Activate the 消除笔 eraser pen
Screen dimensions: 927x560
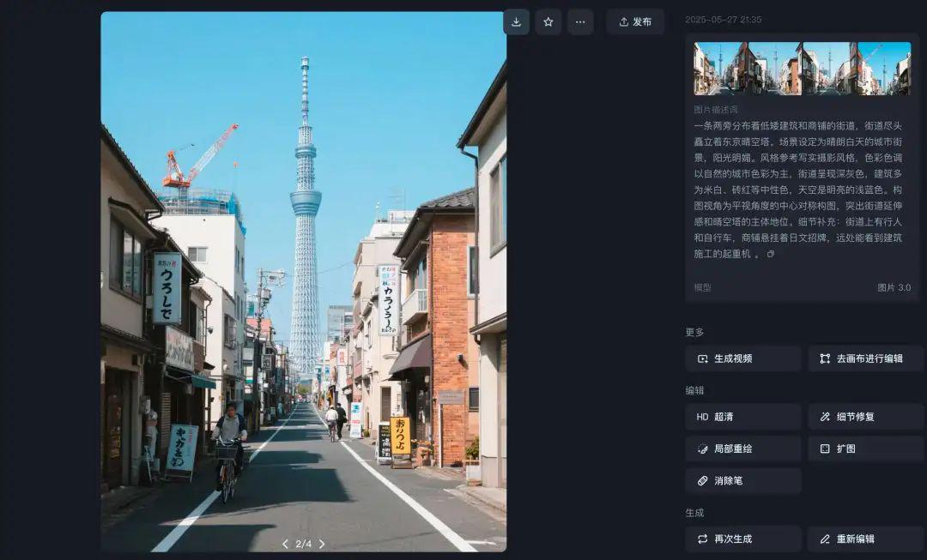pyautogui.click(x=742, y=481)
